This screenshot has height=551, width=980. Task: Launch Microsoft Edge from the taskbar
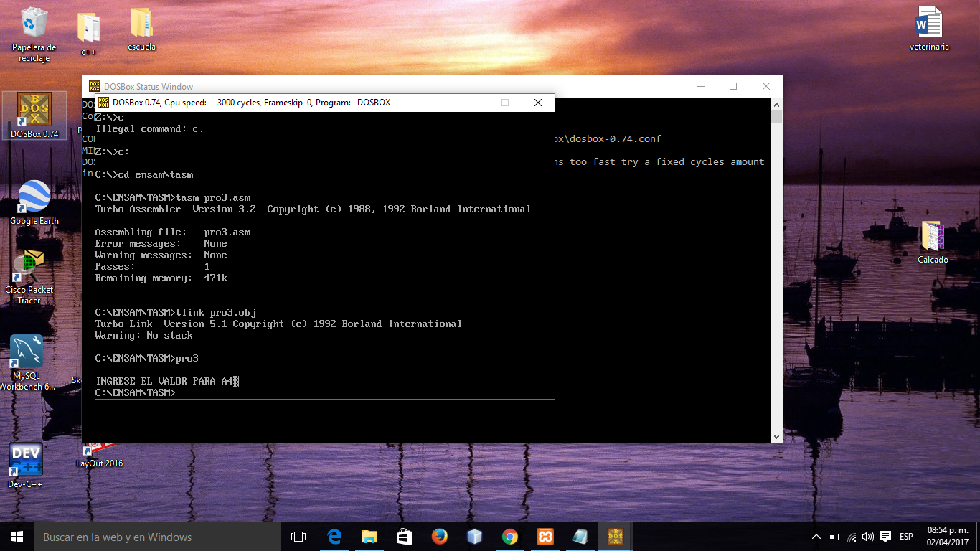pyautogui.click(x=334, y=537)
